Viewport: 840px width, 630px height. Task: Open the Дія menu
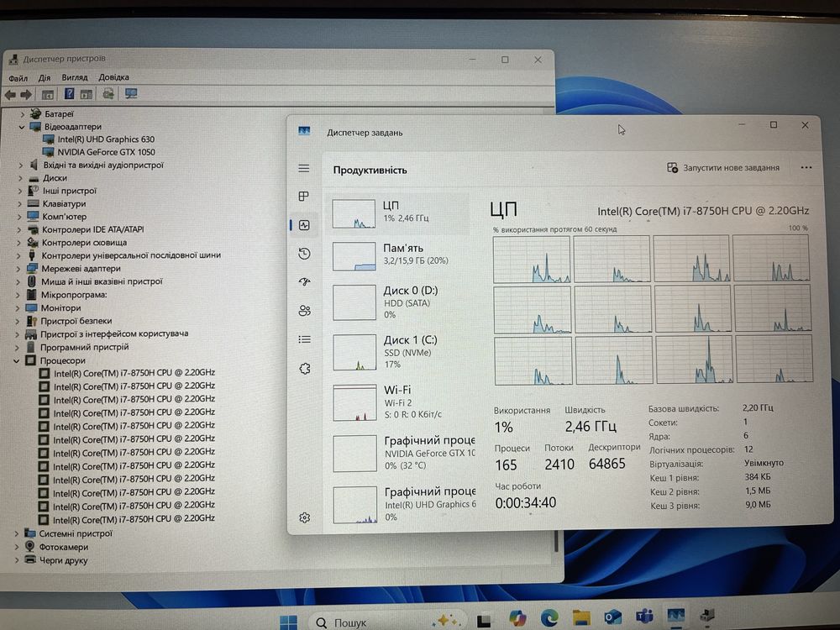(x=45, y=77)
